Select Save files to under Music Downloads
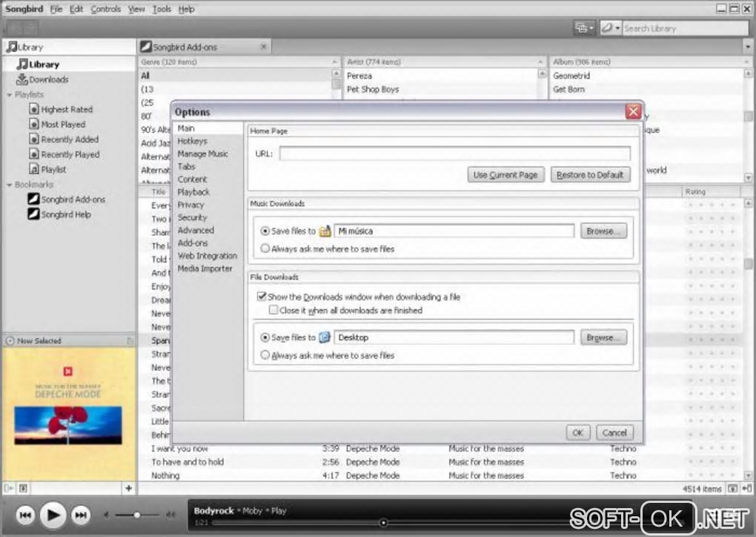 (265, 231)
